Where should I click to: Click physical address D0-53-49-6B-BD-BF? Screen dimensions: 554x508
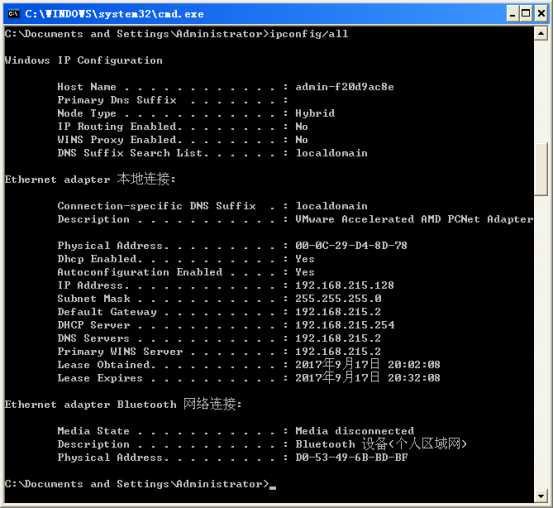pos(352,458)
